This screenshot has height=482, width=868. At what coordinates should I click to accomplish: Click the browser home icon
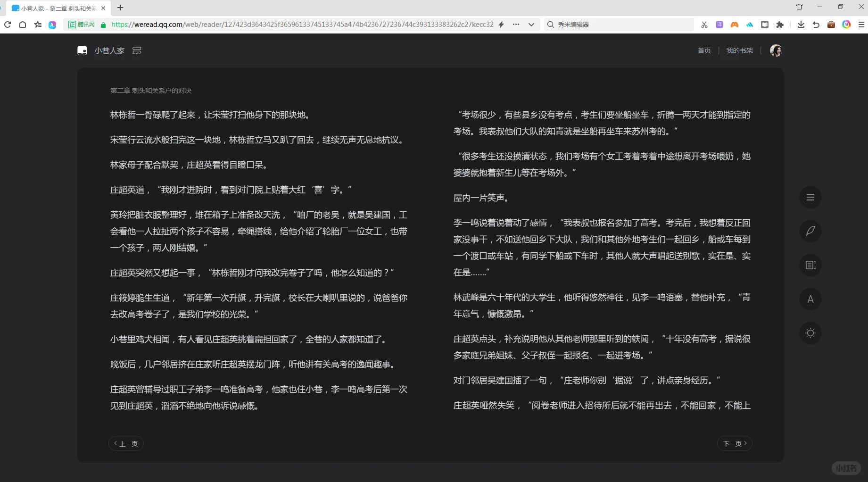click(x=23, y=25)
